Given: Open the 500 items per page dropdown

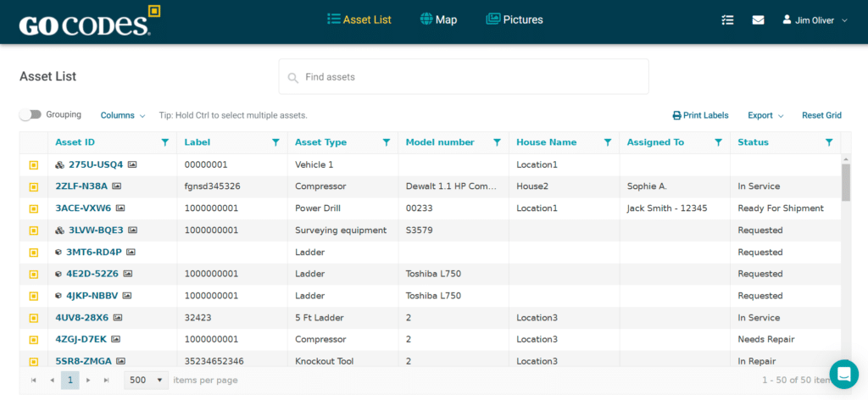Looking at the screenshot, I should tap(146, 381).
